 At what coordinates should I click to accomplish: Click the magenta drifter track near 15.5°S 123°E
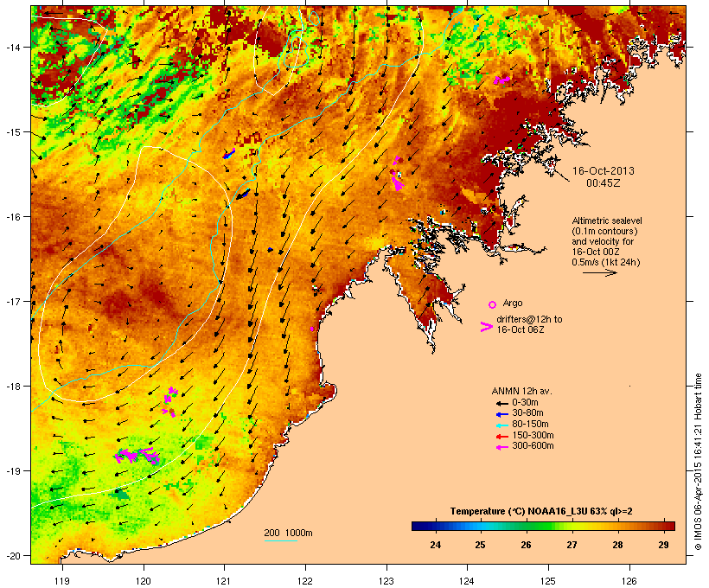(397, 175)
